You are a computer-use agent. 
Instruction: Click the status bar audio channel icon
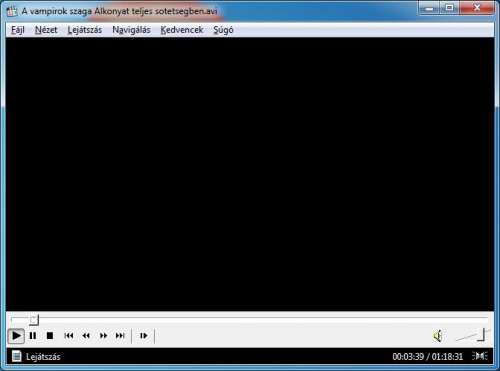click(480, 356)
